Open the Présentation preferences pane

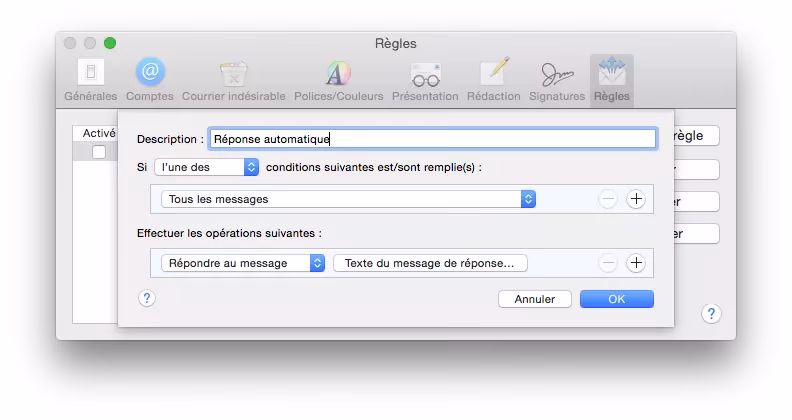[x=425, y=81]
